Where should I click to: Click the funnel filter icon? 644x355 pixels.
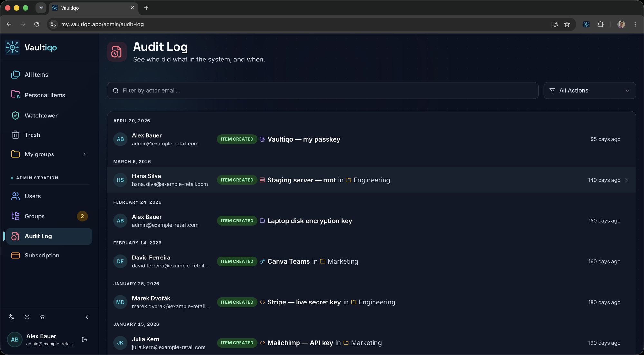pyautogui.click(x=552, y=91)
